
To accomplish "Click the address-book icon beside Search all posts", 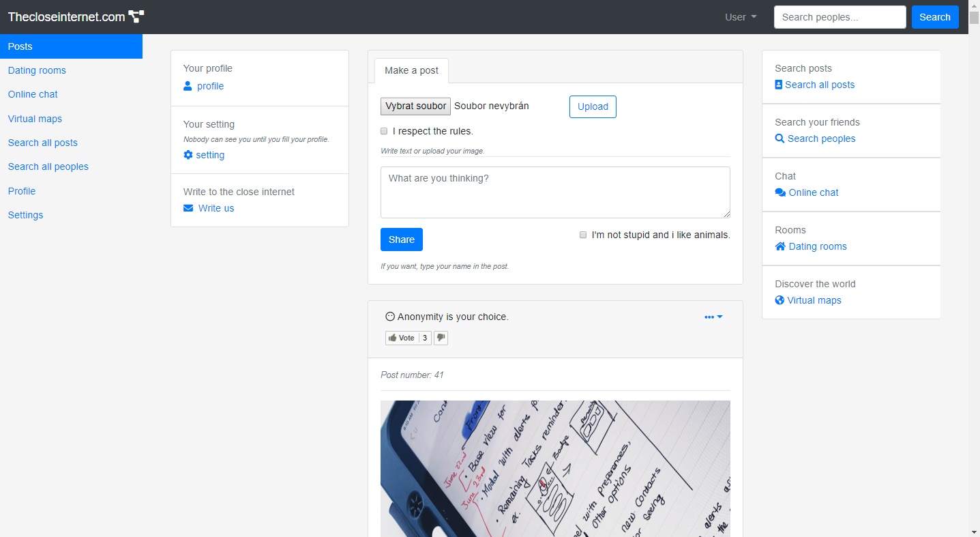I will [x=779, y=85].
